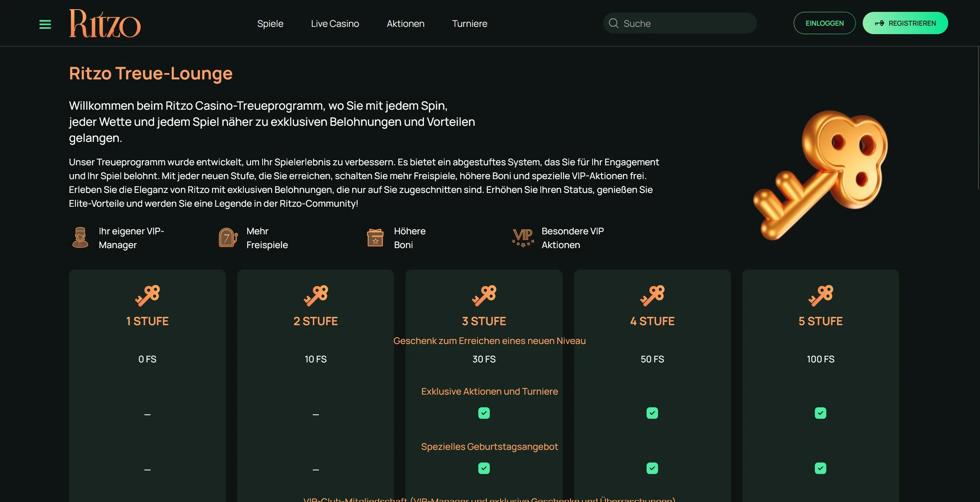Screen dimensions: 980x502
Task: Click the 3 STUFE title
Action: tap(484, 321)
